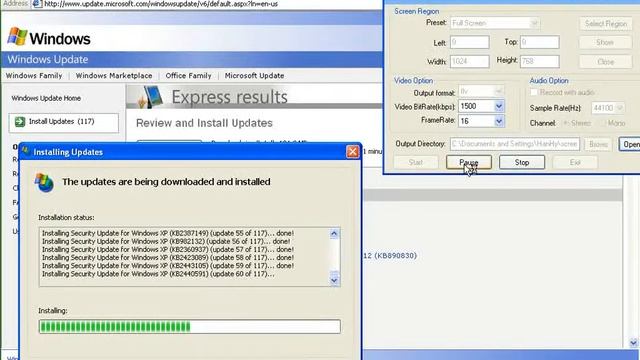This screenshot has height=360, width=640.
Task: Go to Windows Update Home link
Action: click(x=46, y=98)
